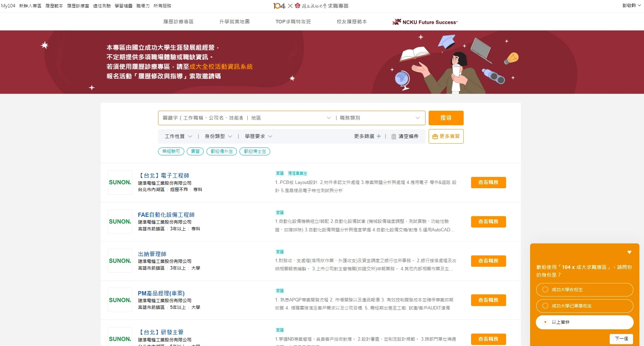Open job title 出納管理師
This screenshot has height=346, width=644.
[152, 254]
